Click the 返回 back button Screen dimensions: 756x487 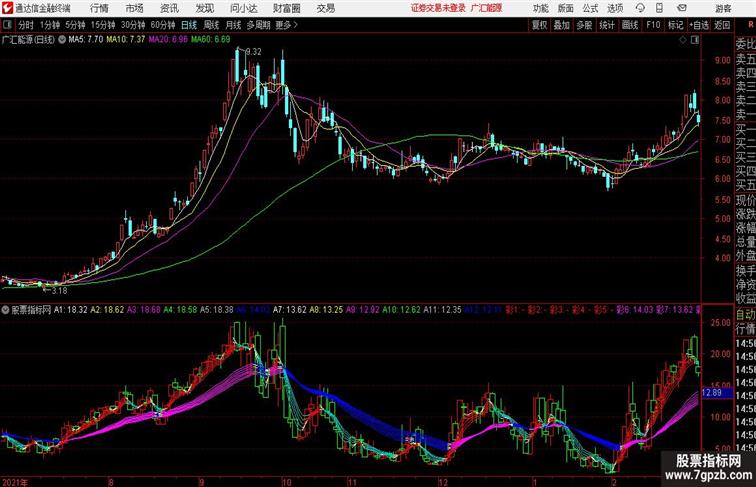coord(722,25)
